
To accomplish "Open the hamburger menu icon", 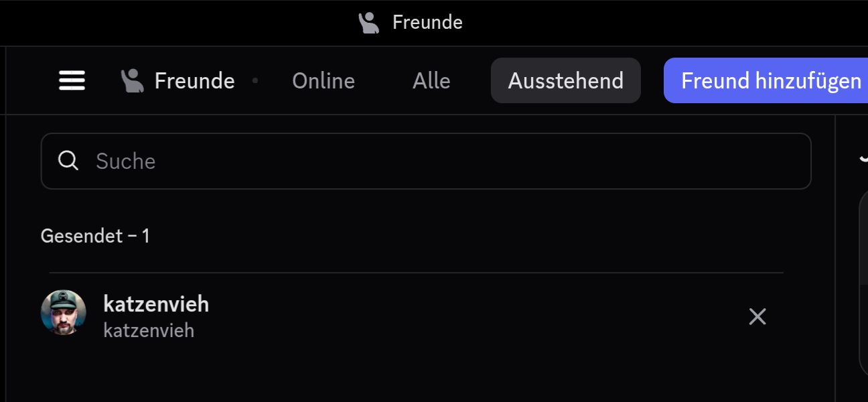I will [72, 81].
